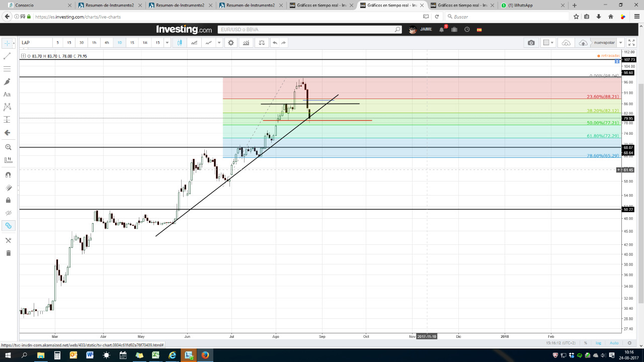Open a new browser tab
The image size is (644, 362).
(x=575, y=5)
